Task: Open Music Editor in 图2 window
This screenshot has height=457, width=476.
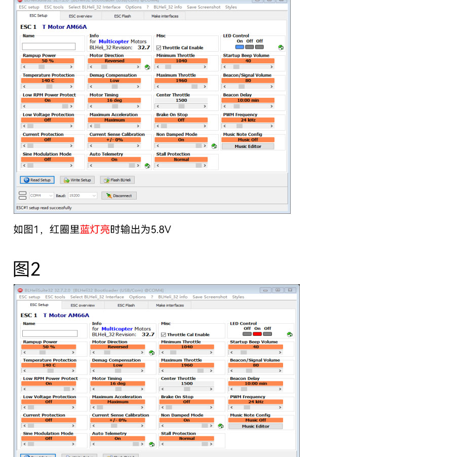Action: click(x=256, y=426)
